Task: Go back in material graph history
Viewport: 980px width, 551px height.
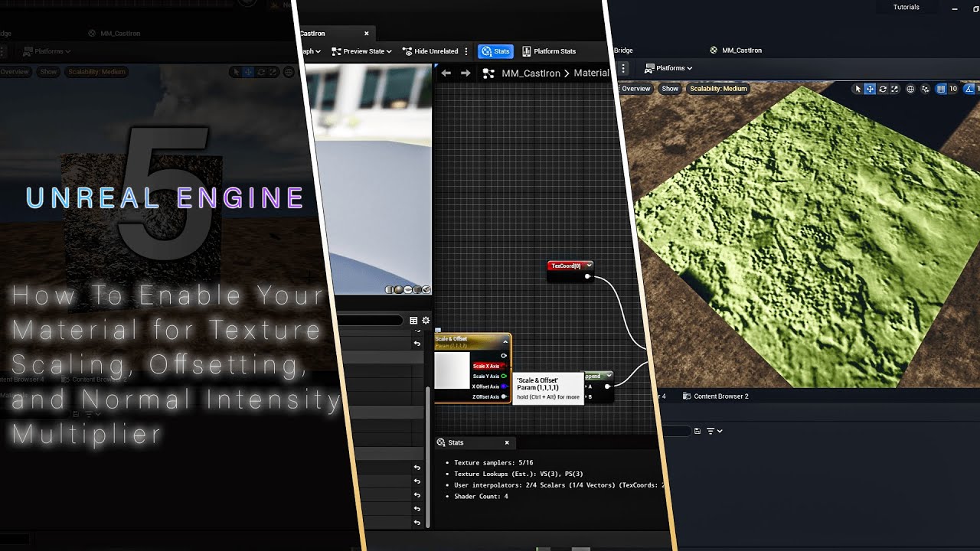Action: pyautogui.click(x=446, y=73)
